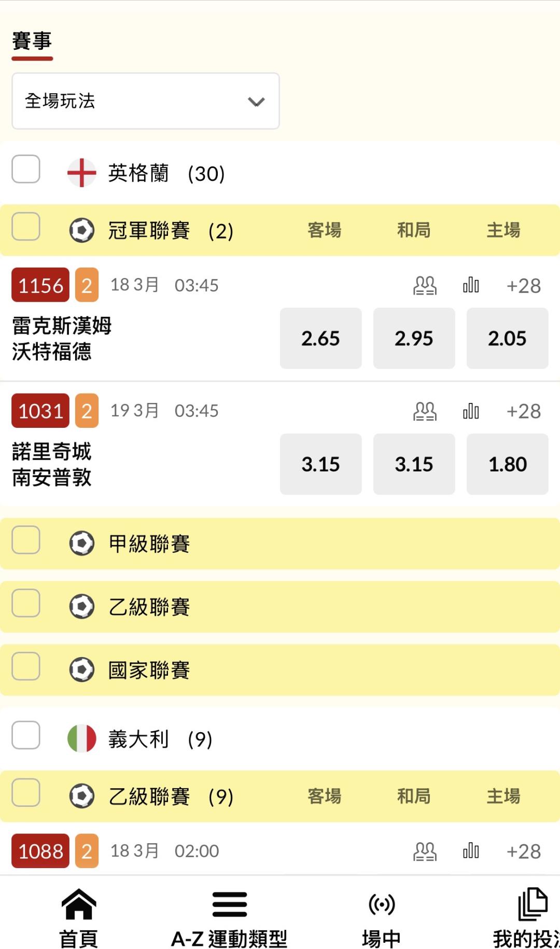Select draw odds 2.95 for match 1156
The width and height of the screenshot is (560, 949).
pos(414,339)
